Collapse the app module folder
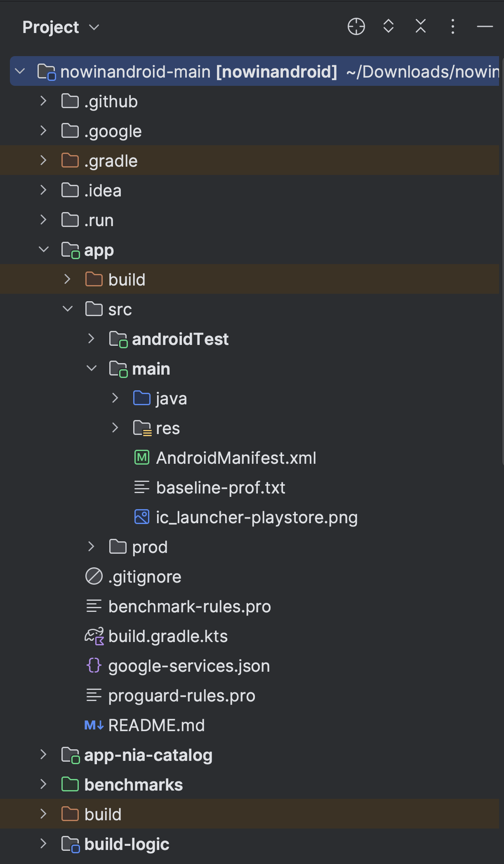This screenshot has width=504, height=864. tap(44, 250)
